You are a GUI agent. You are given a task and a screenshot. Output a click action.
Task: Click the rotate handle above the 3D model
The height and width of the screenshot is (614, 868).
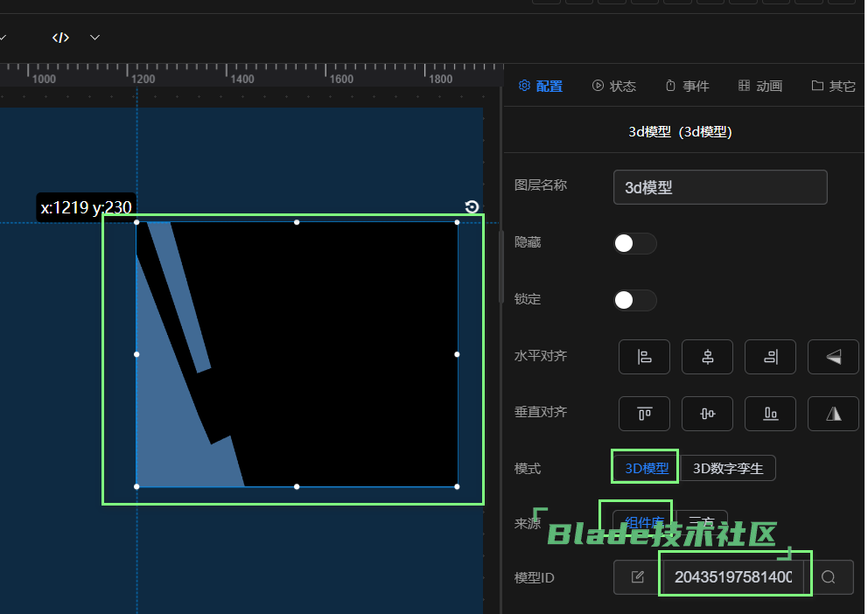[472, 207]
